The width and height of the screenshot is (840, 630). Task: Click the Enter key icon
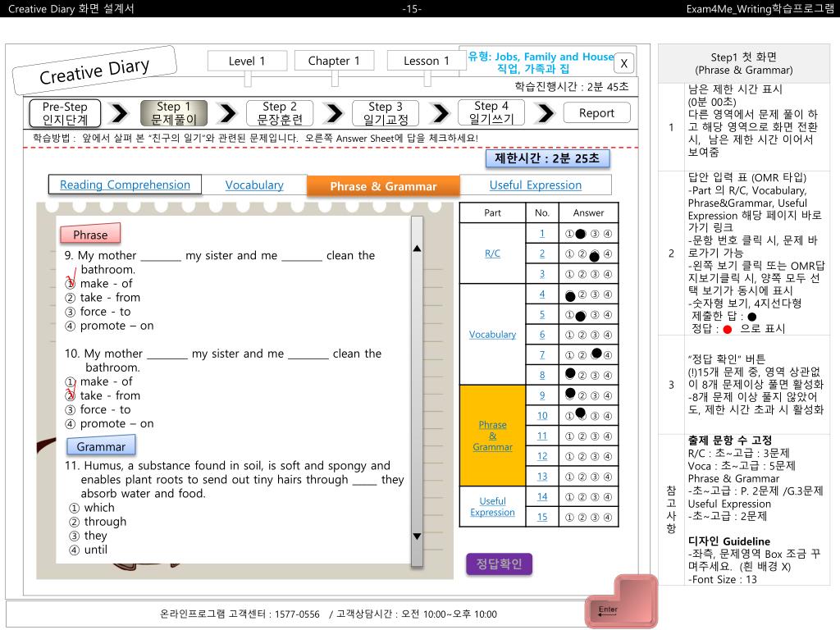click(621, 601)
